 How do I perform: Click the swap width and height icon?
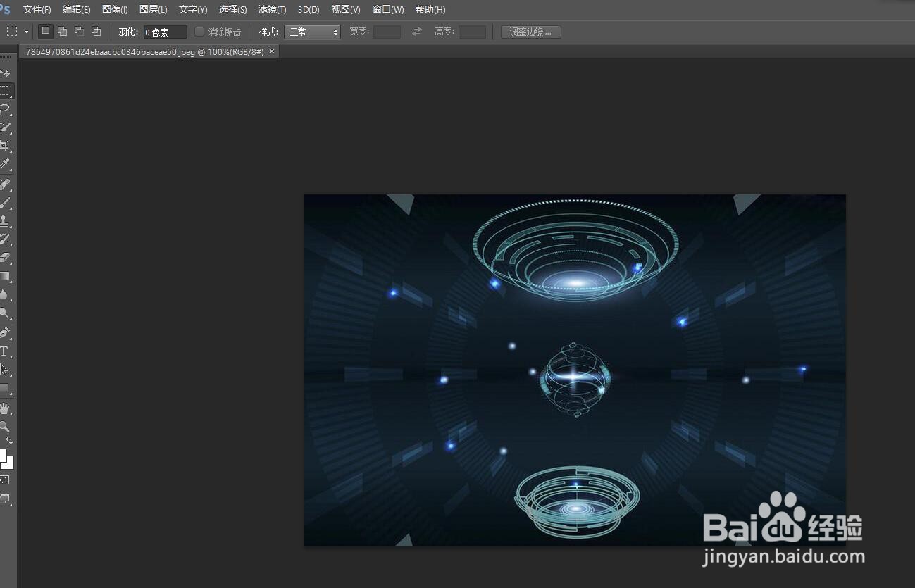[x=417, y=32]
